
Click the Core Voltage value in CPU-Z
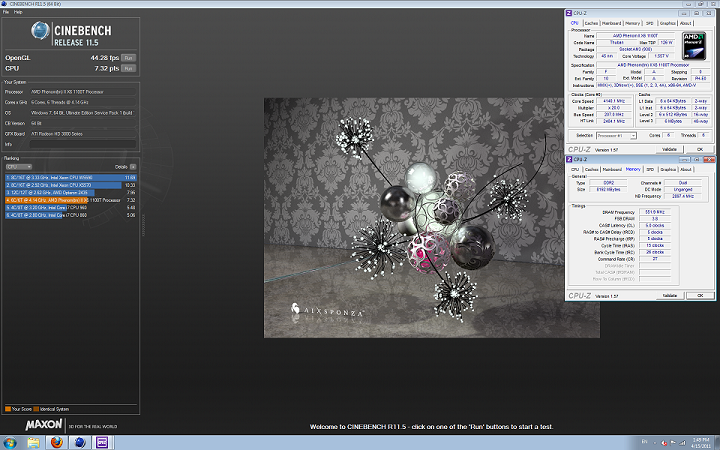click(661, 56)
